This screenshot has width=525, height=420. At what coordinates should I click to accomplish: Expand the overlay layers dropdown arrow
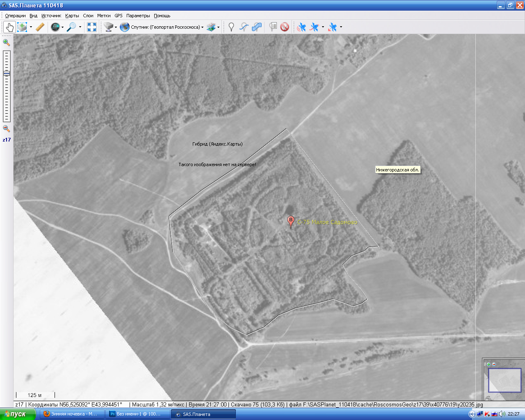218,27
